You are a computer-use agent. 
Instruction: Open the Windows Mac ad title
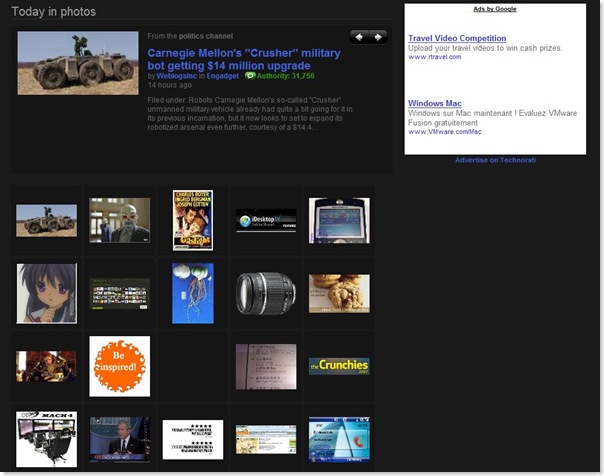[x=435, y=103]
